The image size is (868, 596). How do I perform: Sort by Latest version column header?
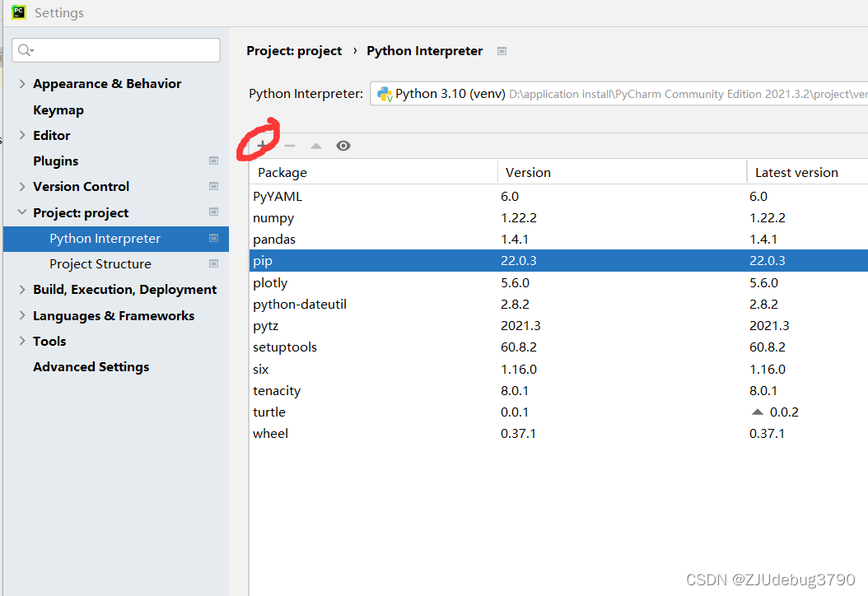tap(808, 173)
